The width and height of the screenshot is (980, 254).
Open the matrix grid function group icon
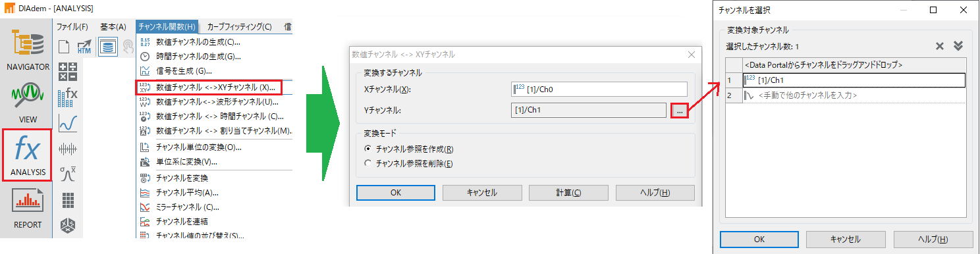[x=68, y=200]
